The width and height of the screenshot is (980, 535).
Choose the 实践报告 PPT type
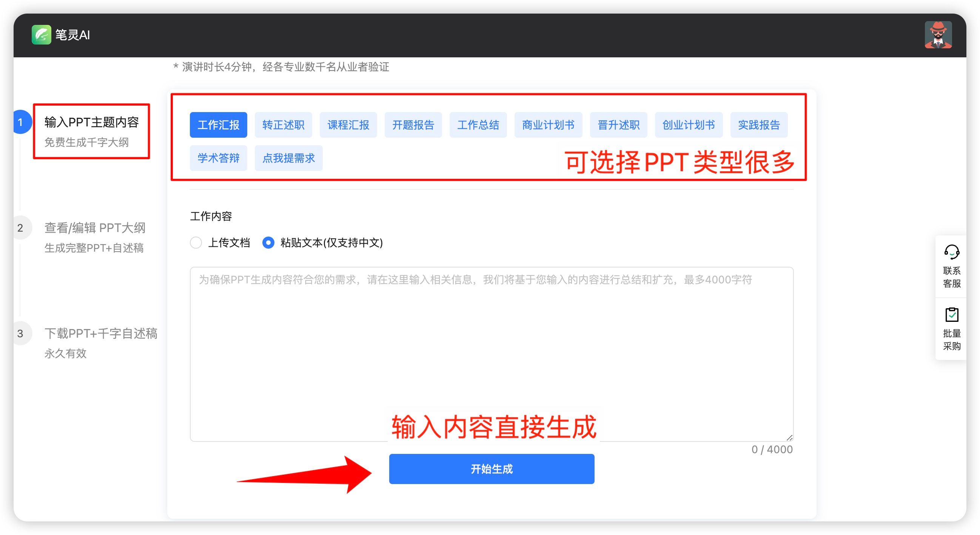point(759,125)
